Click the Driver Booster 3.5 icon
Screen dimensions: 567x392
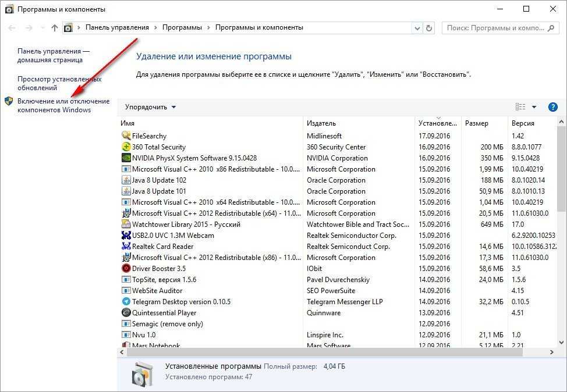pos(126,269)
